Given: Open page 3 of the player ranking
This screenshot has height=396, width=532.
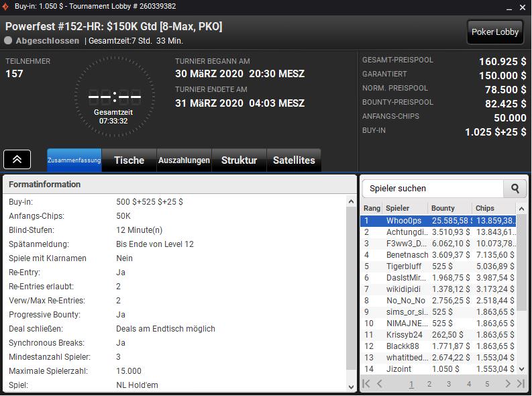Looking at the screenshot, I should tap(449, 384).
